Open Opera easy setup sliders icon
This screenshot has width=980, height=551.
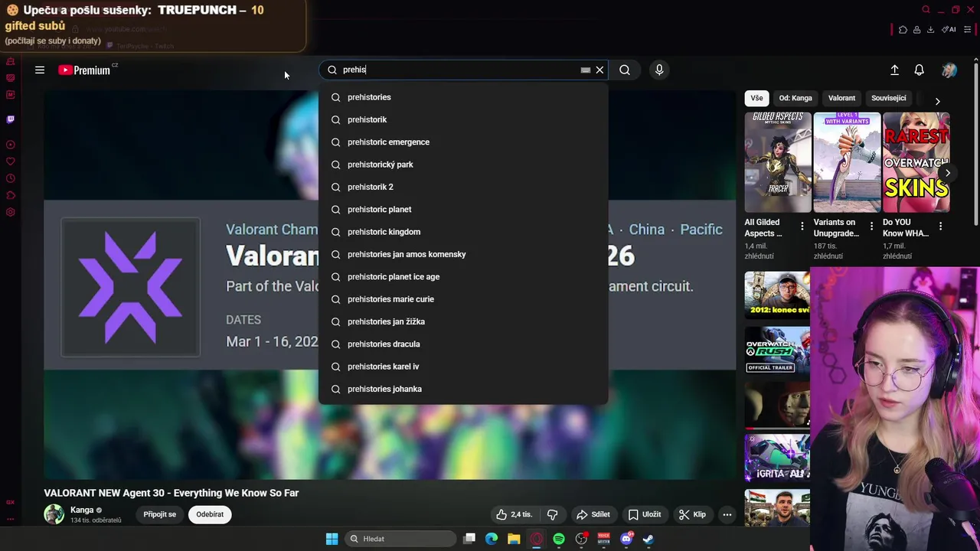(968, 30)
